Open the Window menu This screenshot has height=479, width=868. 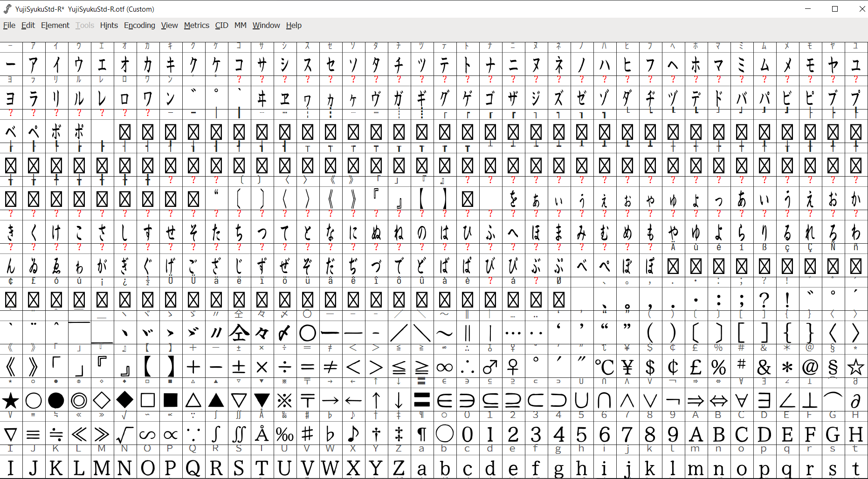[x=266, y=26]
